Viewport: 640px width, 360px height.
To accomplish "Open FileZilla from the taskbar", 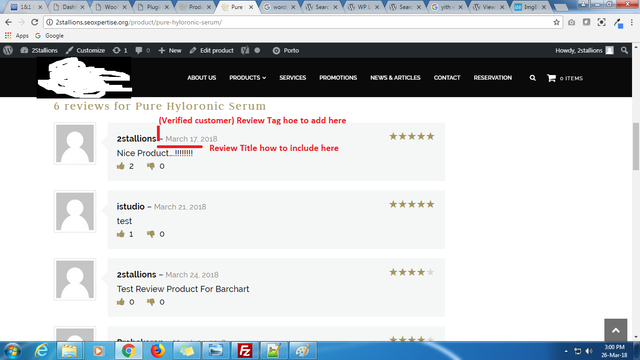I will [244, 351].
